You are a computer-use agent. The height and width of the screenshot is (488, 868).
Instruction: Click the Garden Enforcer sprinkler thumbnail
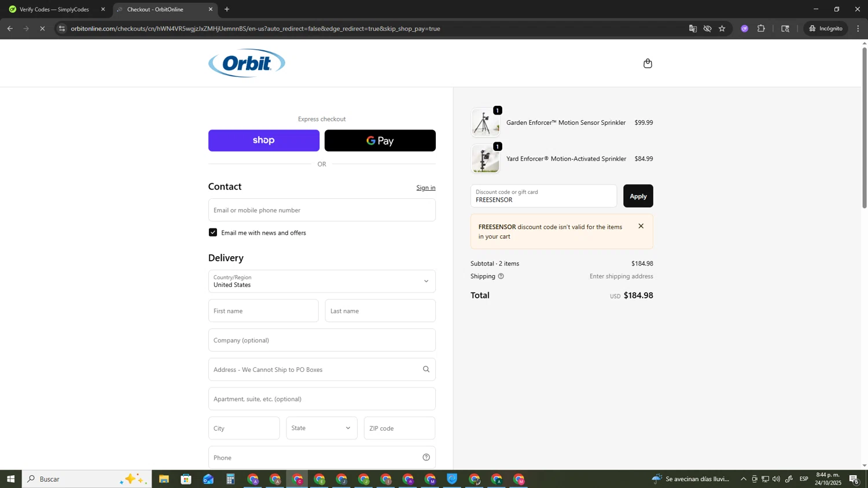click(486, 123)
